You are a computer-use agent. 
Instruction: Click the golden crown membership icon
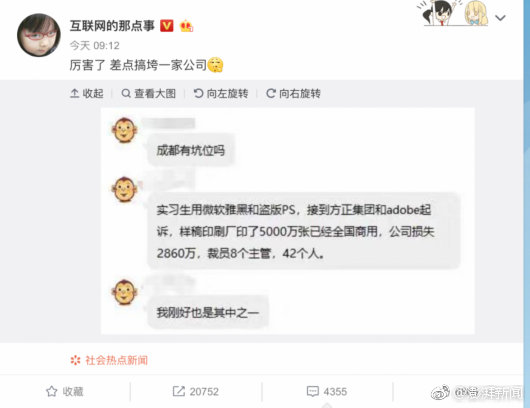click(186, 26)
